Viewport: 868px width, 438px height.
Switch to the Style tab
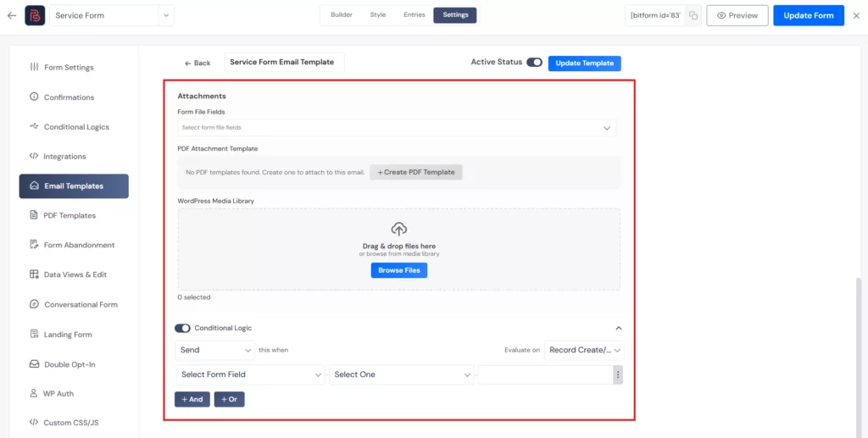point(378,15)
